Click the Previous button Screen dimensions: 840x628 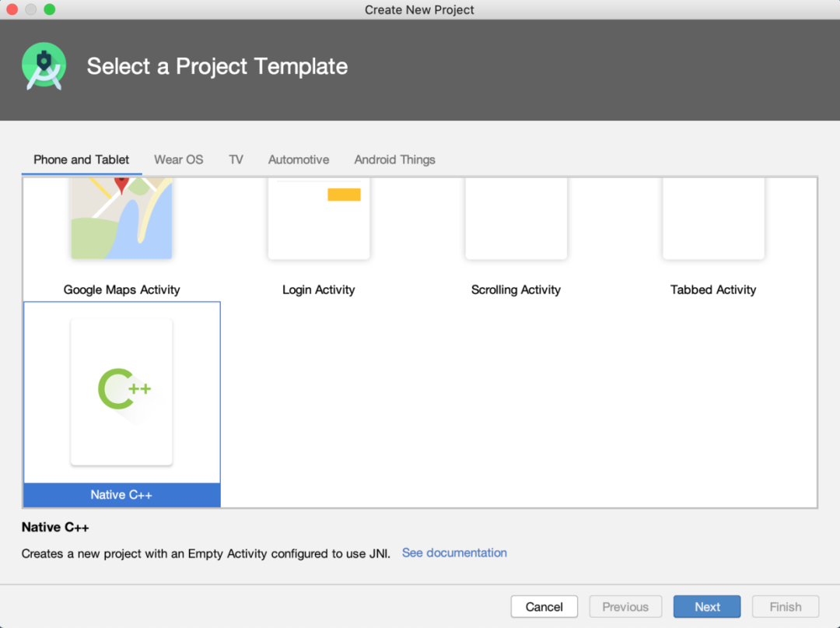coord(625,606)
